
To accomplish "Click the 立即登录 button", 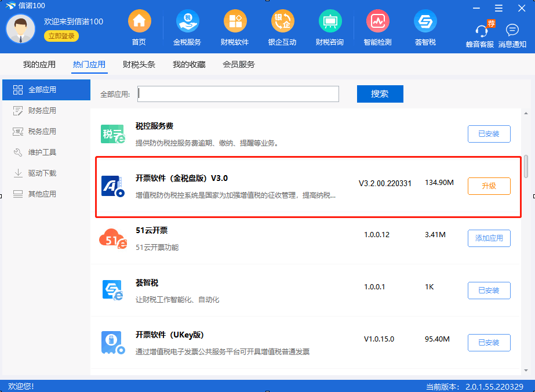I will [61, 36].
